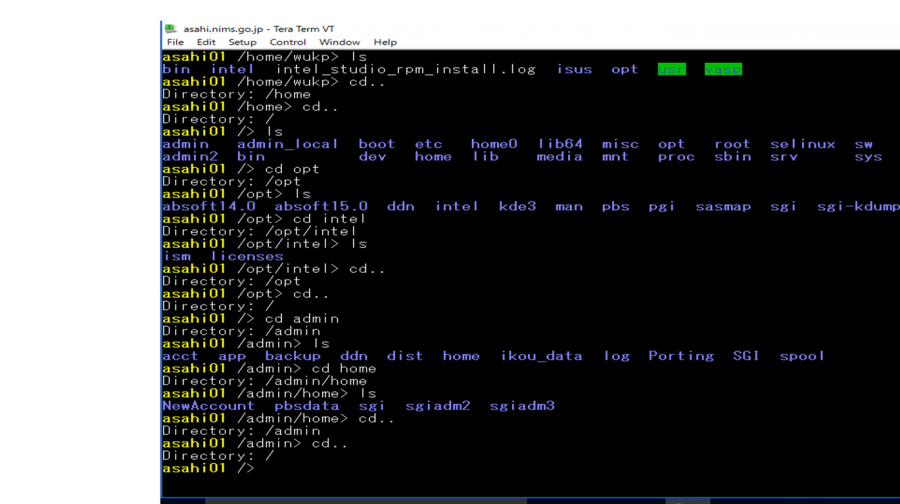Click the 'proc' directory name
The image size is (900, 504).
click(x=676, y=157)
